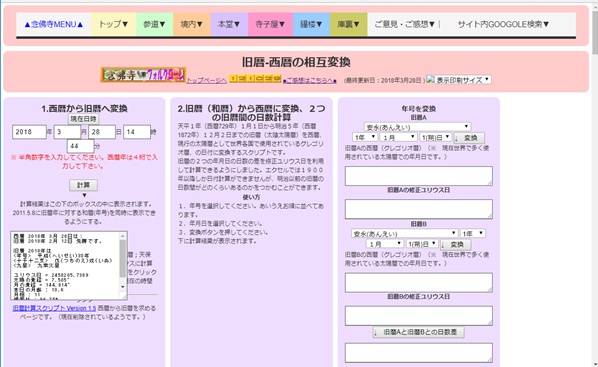The image size is (598, 367).
Task: Open the 参道▼ menu
Action: tap(154, 24)
